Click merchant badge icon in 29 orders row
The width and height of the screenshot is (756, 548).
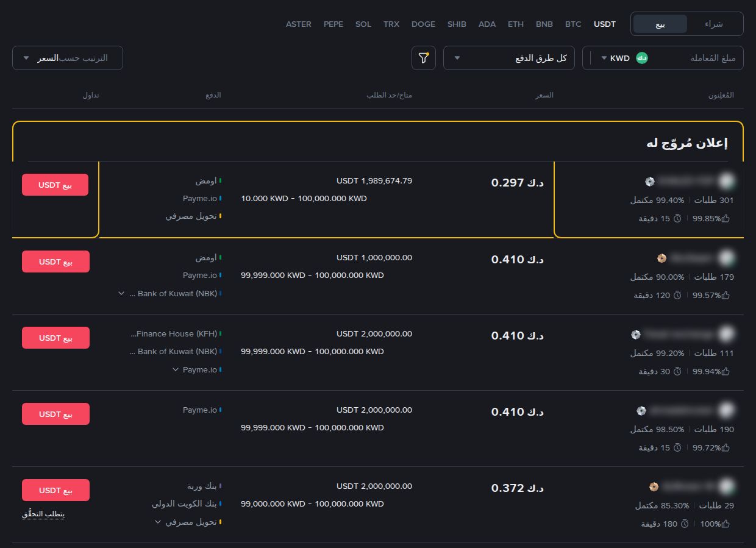[654, 486]
